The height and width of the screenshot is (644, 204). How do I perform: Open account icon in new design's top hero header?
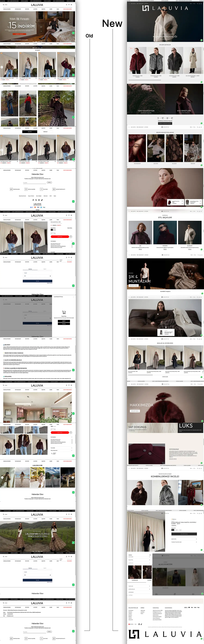[x=200, y=4]
